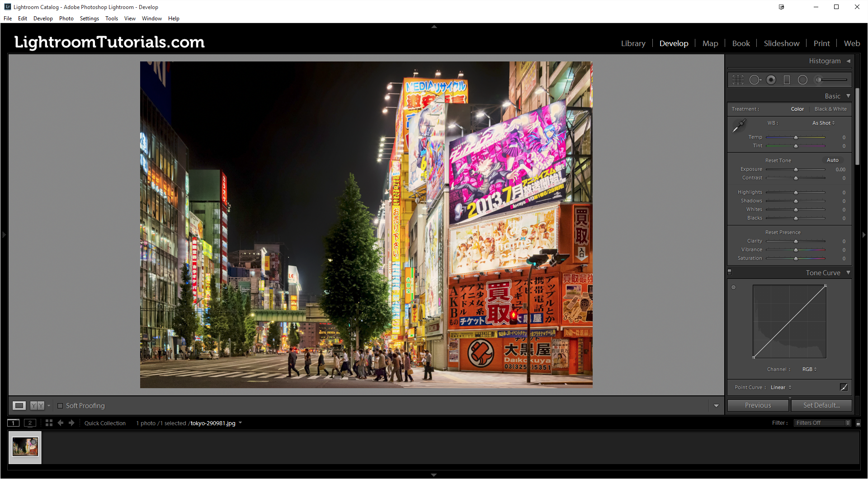Select the Radial Filter tool
Screen dimensions: 868x479
pyautogui.click(x=802, y=80)
